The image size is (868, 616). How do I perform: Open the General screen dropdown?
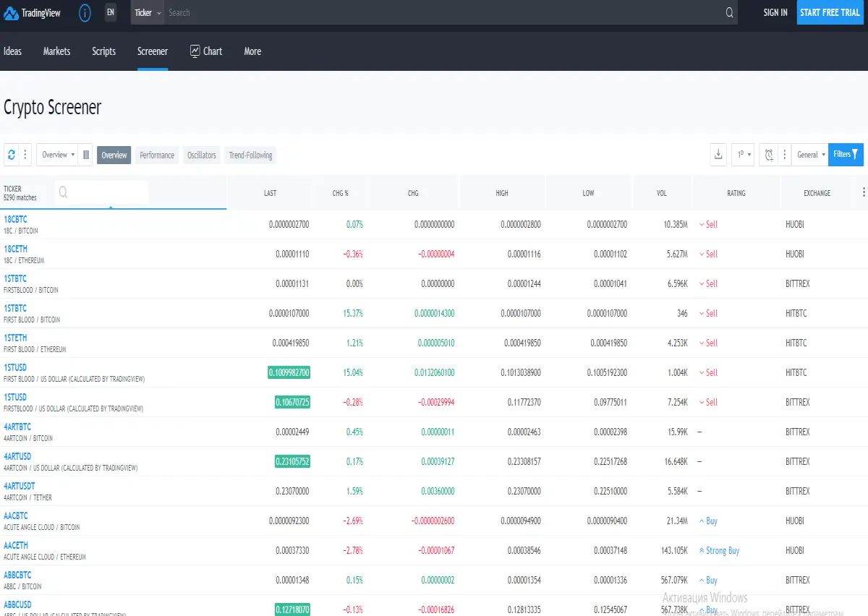(810, 155)
